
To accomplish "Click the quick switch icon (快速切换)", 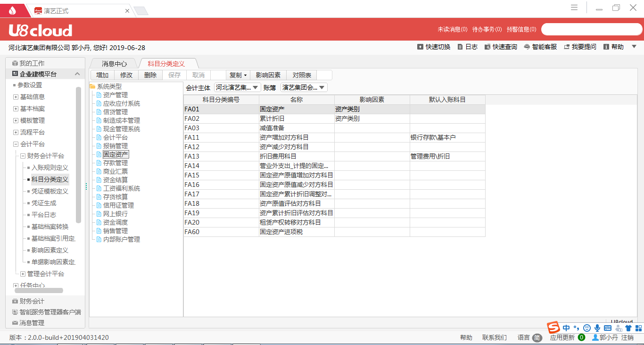I will pyautogui.click(x=420, y=47).
